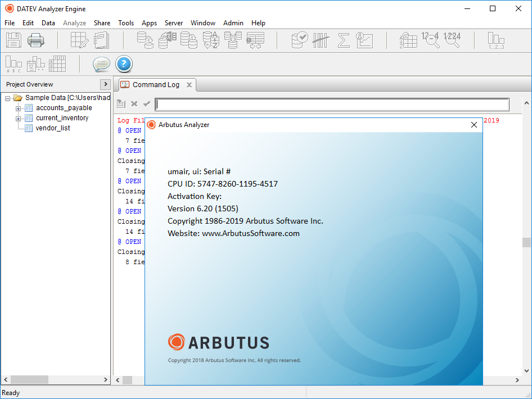Click inside the command input field
Screen dimensions: 532x399
click(332, 104)
